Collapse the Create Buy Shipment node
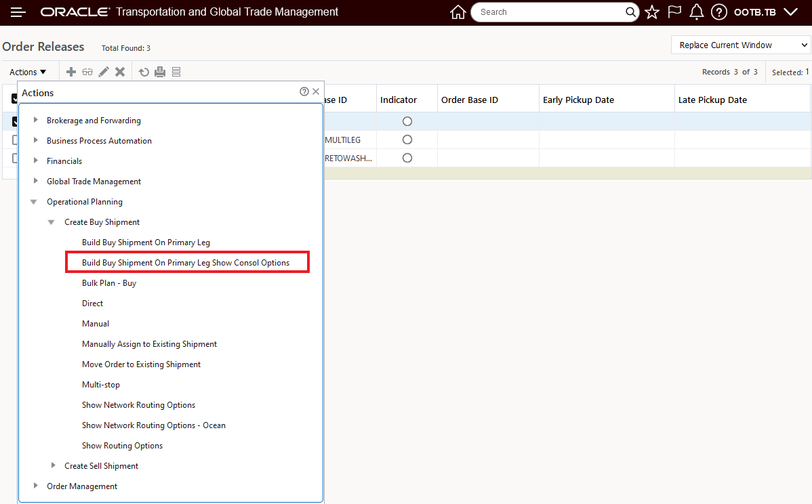 click(x=52, y=222)
